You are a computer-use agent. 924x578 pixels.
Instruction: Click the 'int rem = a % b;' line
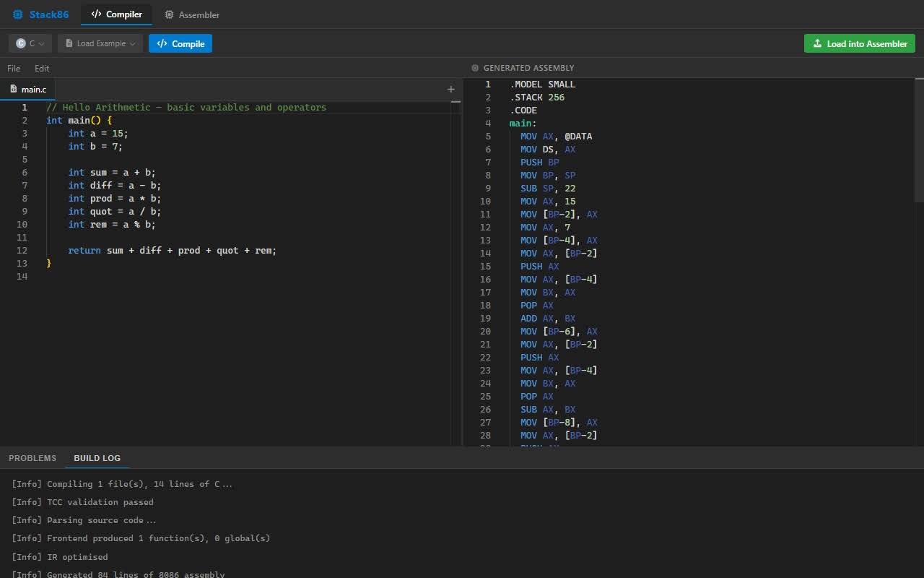click(112, 224)
